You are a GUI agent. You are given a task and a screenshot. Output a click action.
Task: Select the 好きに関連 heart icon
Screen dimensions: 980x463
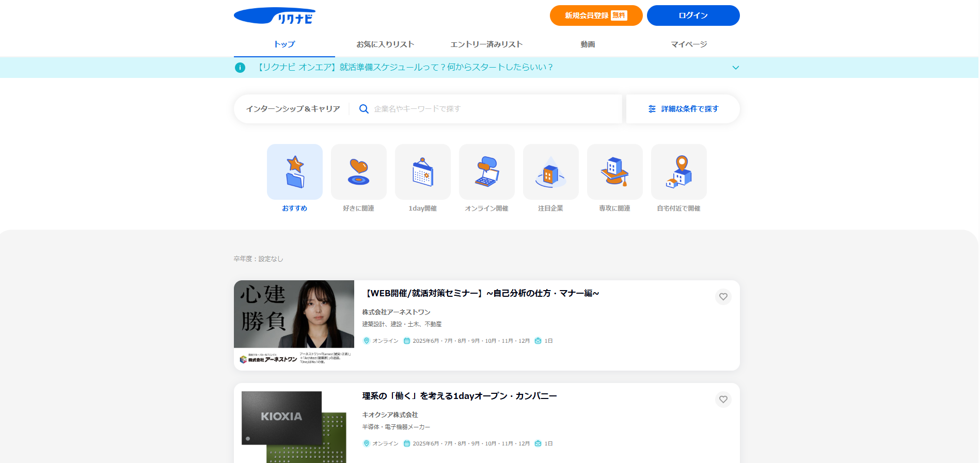358,172
